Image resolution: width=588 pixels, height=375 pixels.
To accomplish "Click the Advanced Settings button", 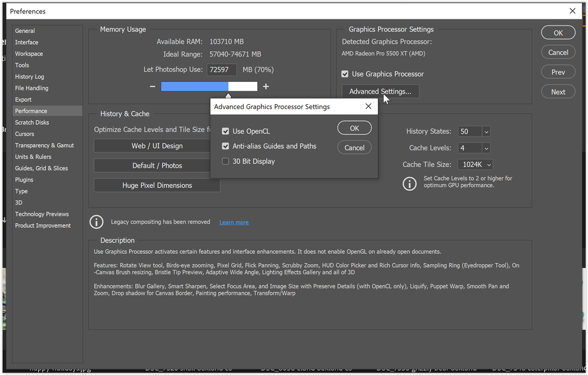I will click(380, 91).
